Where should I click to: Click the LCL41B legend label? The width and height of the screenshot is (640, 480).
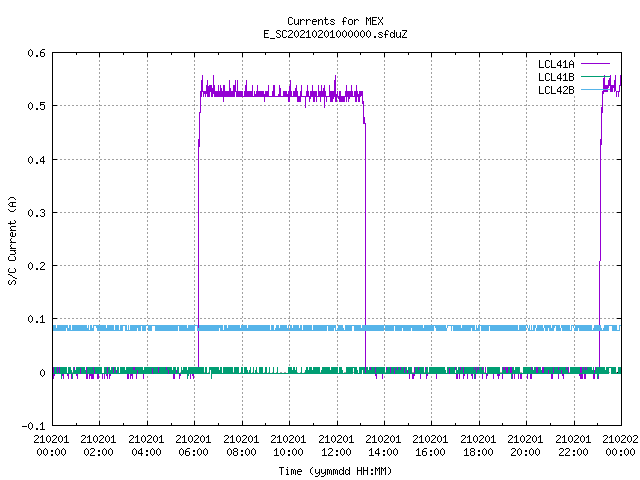(x=556, y=77)
